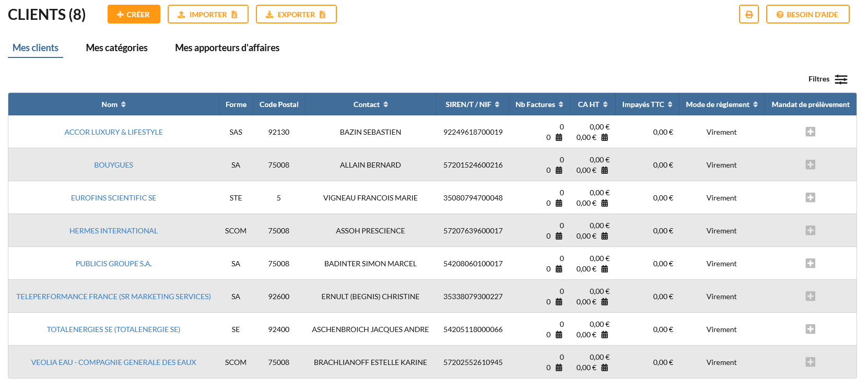Image resolution: width=868 pixels, height=390 pixels.
Task: Click the printer icon button
Action: [x=748, y=14]
